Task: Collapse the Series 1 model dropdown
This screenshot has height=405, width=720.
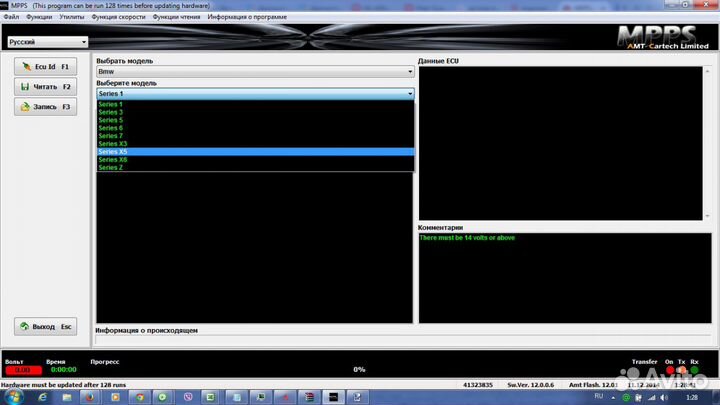Action: click(409, 93)
